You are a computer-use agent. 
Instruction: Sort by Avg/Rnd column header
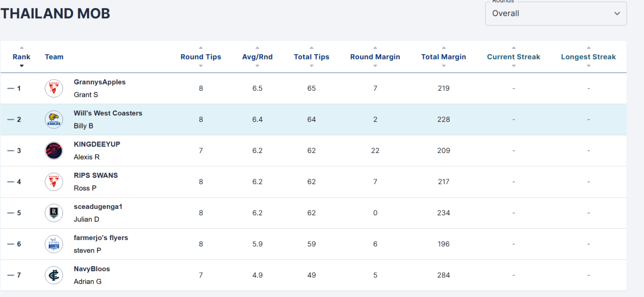258,57
